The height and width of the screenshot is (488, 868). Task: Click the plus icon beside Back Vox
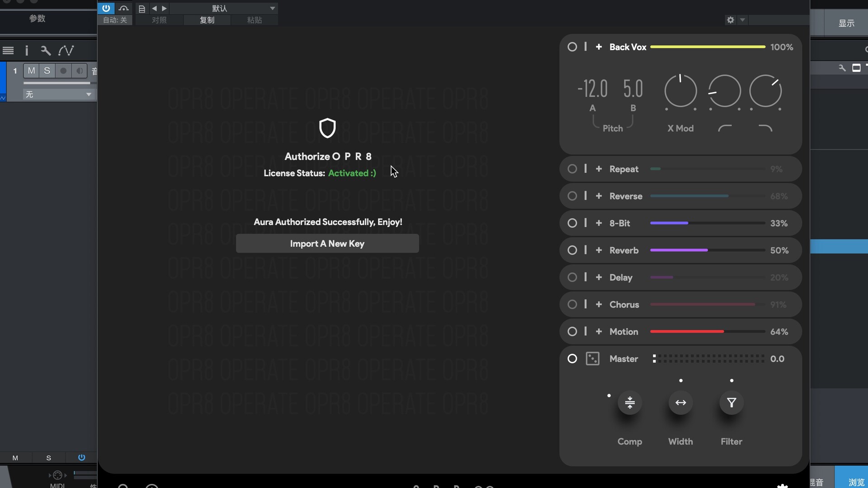click(x=599, y=47)
